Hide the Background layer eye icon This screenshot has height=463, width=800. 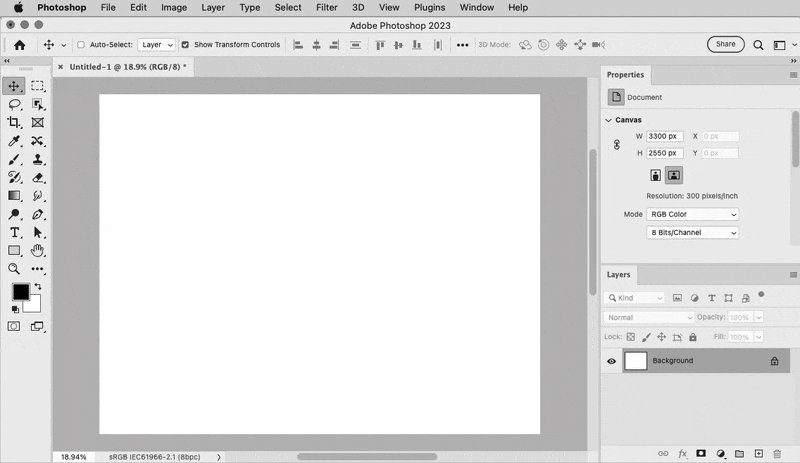click(x=611, y=361)
